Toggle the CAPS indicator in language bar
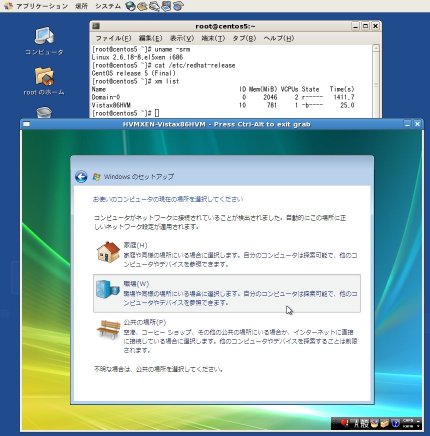The width and height of the screenshot is (430, 436). coord(408,421)
